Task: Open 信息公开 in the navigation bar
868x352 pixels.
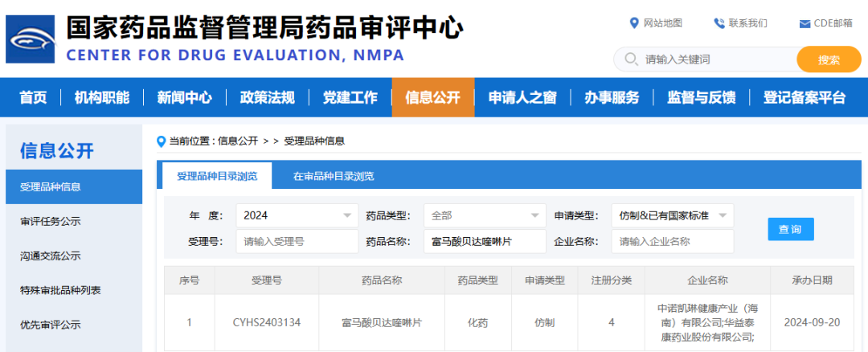Action: pos(433,97)
